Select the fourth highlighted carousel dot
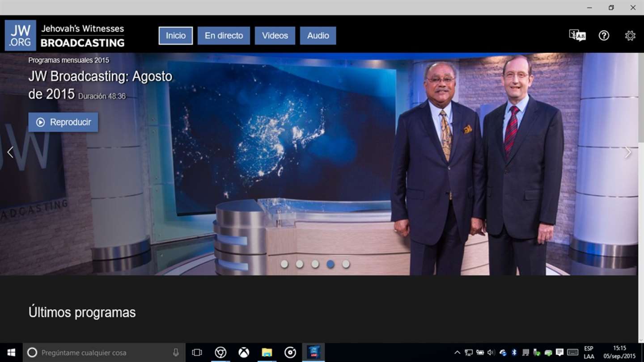The image size is (644, 362). pyautogui.click(x=330, y=264)
